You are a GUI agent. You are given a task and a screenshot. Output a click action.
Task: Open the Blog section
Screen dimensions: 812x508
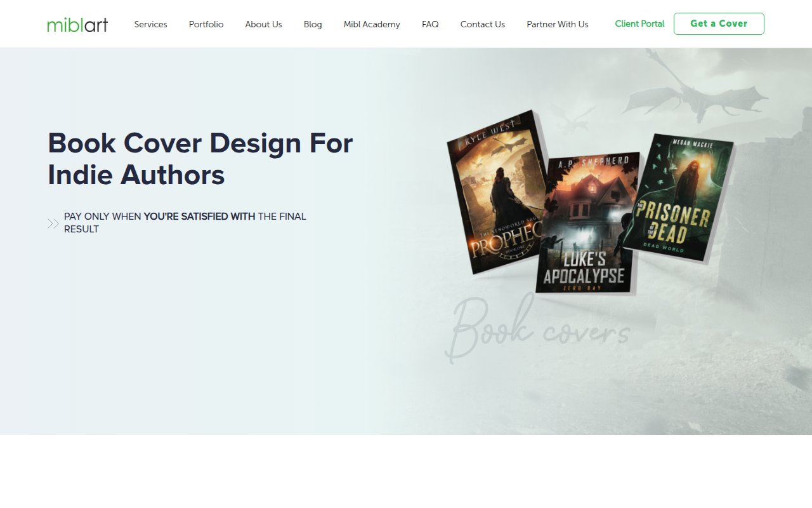click(x=313, y=24)
